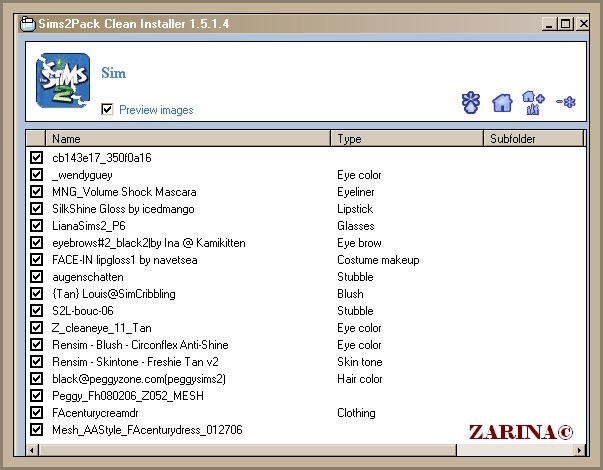Select the _wendyguey row name

[82, 175]
